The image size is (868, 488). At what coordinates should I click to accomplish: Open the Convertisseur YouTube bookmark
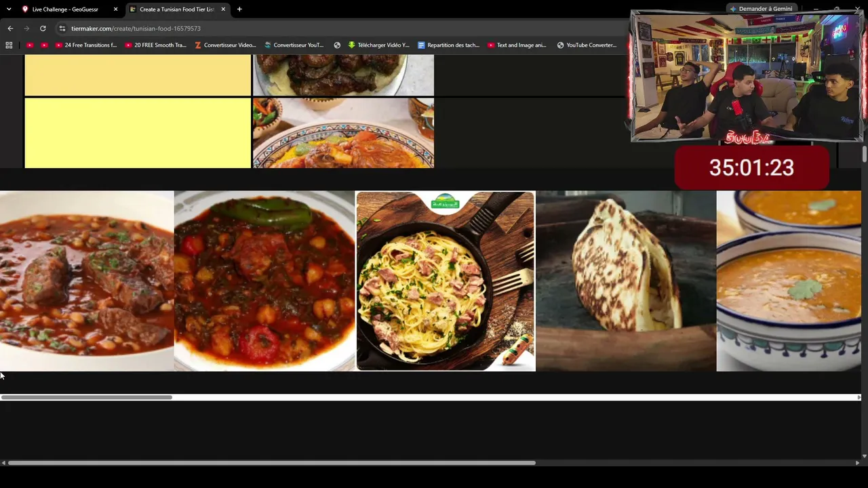[x=294, y=45]
